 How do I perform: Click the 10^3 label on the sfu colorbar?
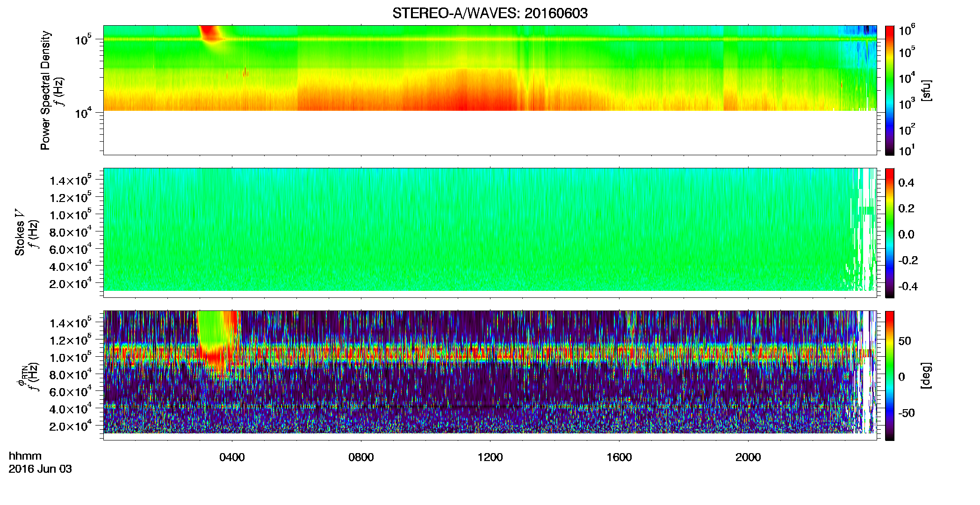(x=907, y=104)
